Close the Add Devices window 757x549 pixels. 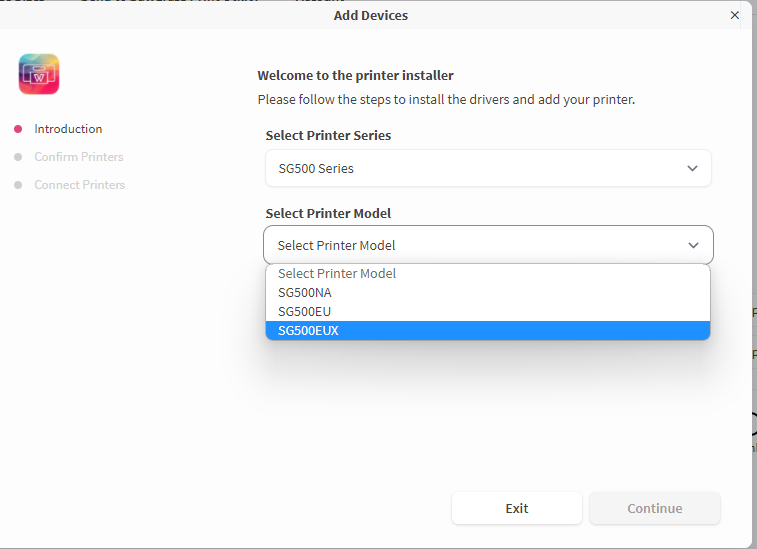pyautogui.click(x=735, y=15)
